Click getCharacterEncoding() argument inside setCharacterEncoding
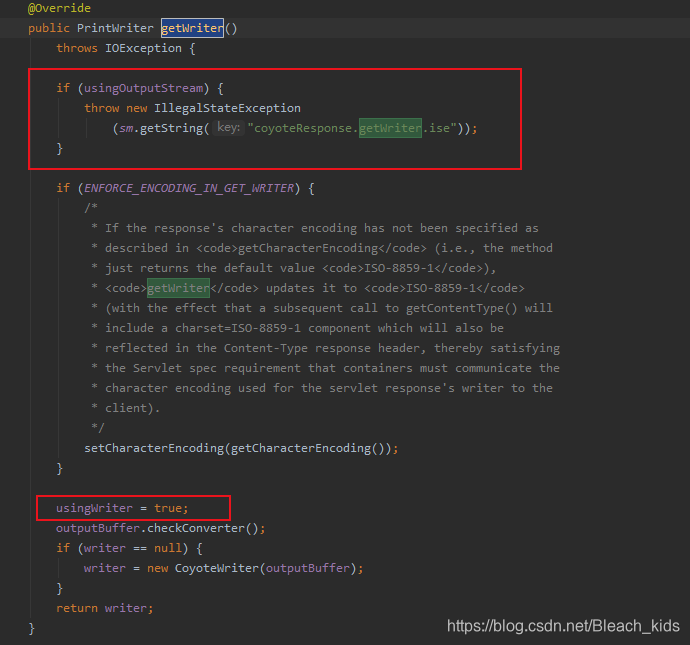Screen dimensions: 690x645 [308, 448]
